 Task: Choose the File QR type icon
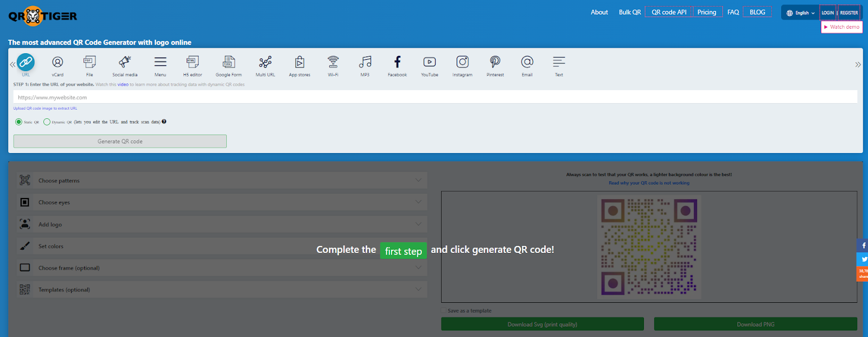pyautogui.click(x=90, y=62)
